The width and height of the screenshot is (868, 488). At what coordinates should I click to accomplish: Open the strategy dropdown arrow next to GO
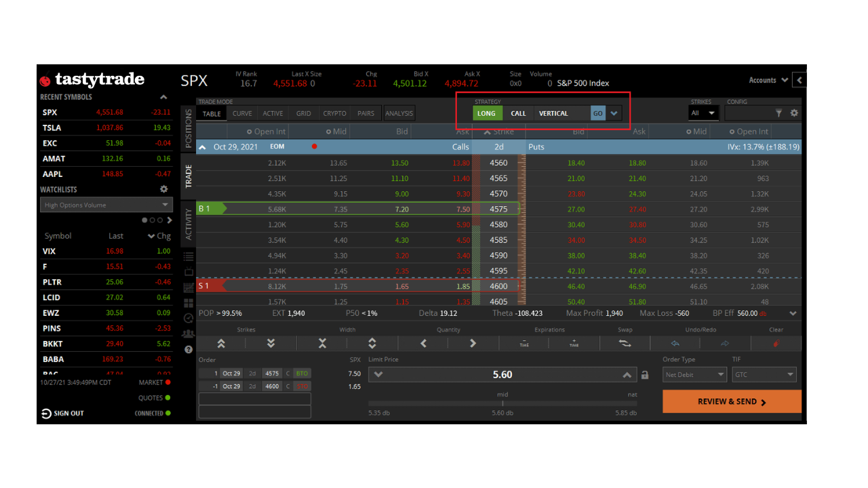pyautogui.click(x=614, y=113)
